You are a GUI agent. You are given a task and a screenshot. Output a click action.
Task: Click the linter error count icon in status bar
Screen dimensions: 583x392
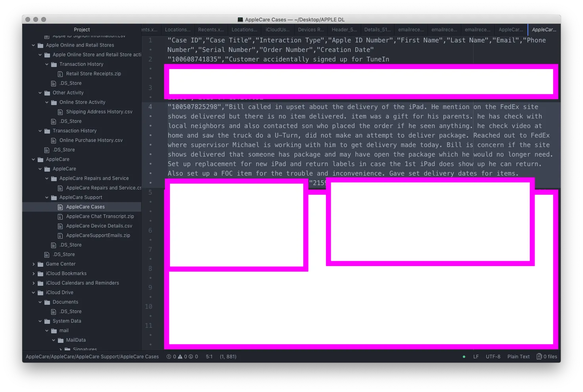coord(169,357)
